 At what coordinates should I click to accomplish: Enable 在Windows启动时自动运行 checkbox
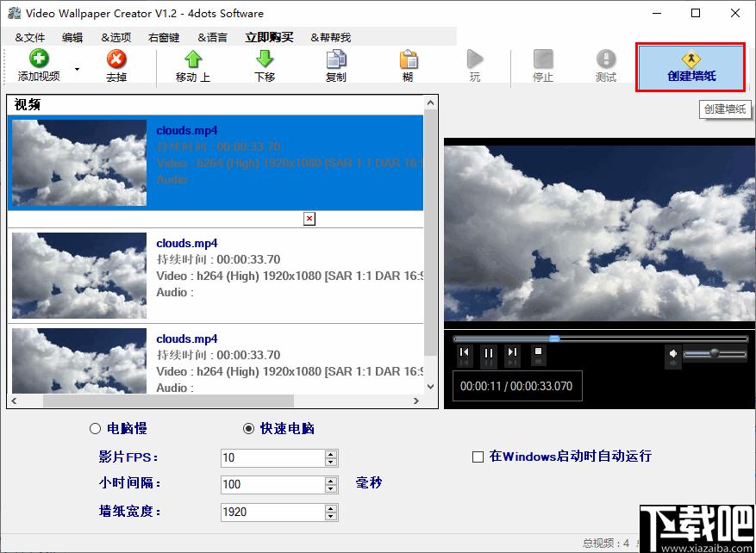[x=478, y=457]
